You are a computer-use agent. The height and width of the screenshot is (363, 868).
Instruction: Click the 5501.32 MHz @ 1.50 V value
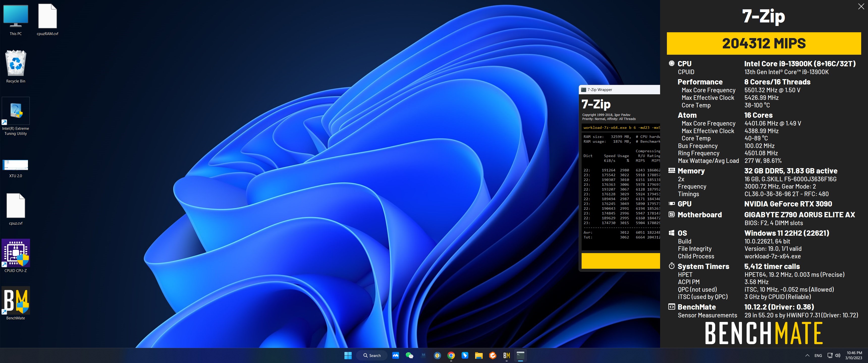click(772, 90)
